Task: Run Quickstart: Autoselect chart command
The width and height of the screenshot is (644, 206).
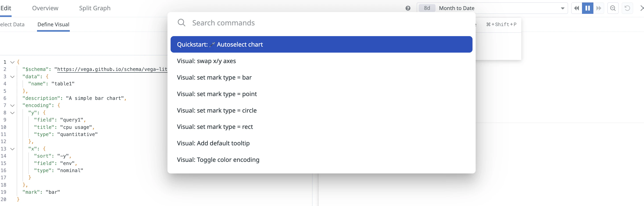Action: [x=321, y=44]
